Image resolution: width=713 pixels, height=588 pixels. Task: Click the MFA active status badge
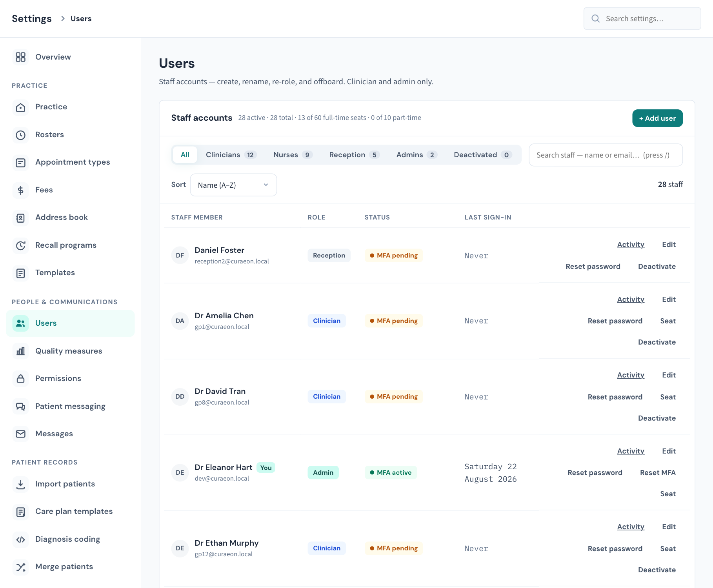click(x=391, y=473)
